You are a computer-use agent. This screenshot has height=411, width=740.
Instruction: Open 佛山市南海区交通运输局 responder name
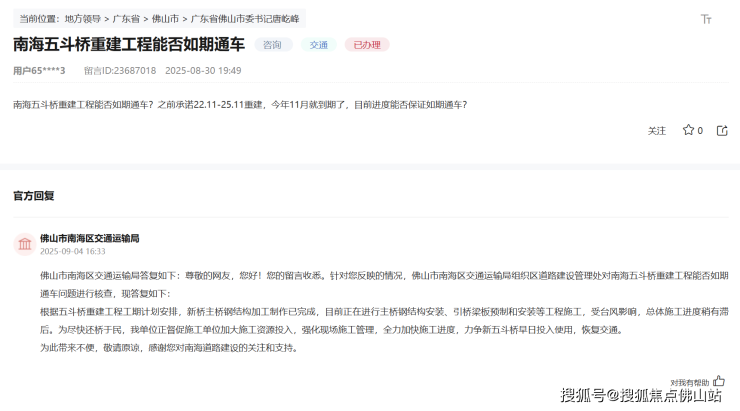[89, 238]
